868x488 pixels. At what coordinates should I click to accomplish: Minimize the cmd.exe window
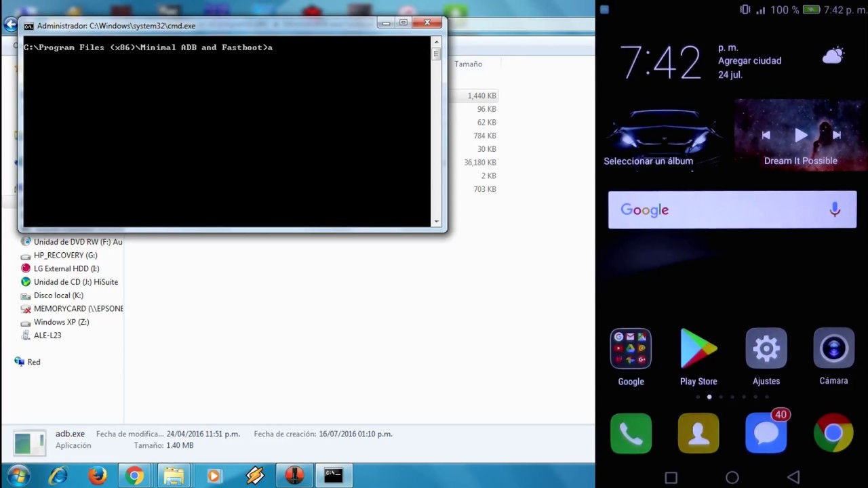coord(385,22)
